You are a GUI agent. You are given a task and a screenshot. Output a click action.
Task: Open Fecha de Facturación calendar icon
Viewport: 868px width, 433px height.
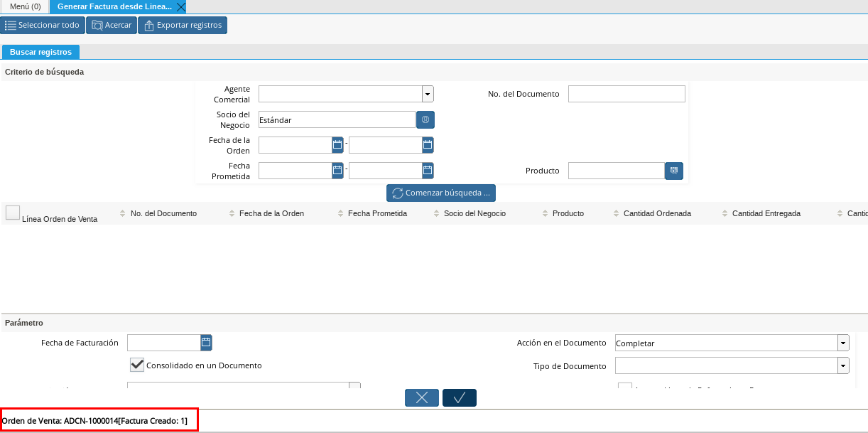[x=206, y=343]
